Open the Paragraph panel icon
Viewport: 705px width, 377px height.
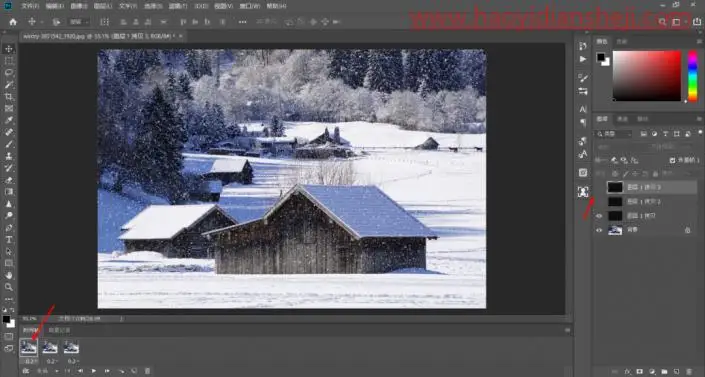click(x=583, y=122)
